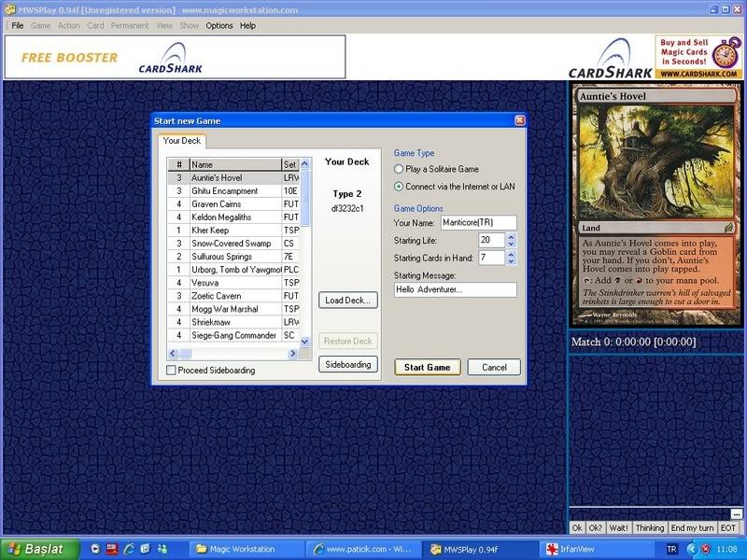The height and width of the screenshot is (560, 747).
Task: Select Play a Solitaire Game option
Action: [399, 169]
